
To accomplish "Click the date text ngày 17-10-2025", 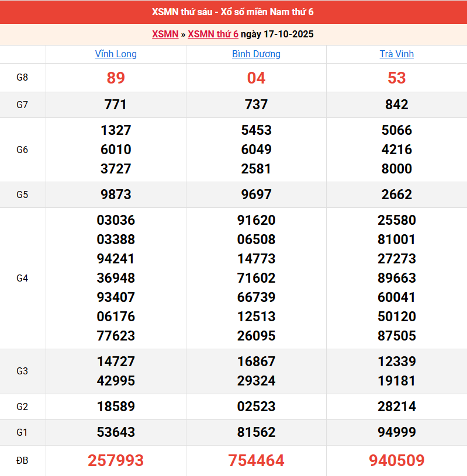I will click(x=277, y=34).
